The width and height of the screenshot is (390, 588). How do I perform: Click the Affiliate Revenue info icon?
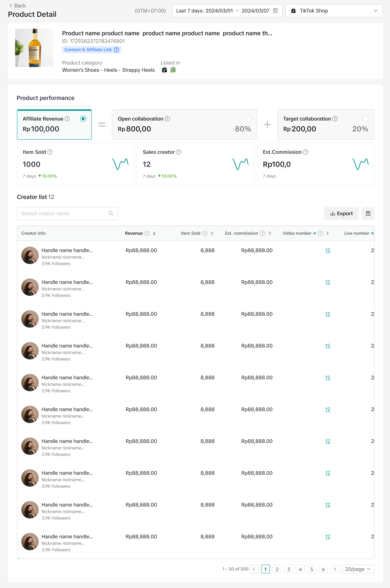tap(67, 119)
